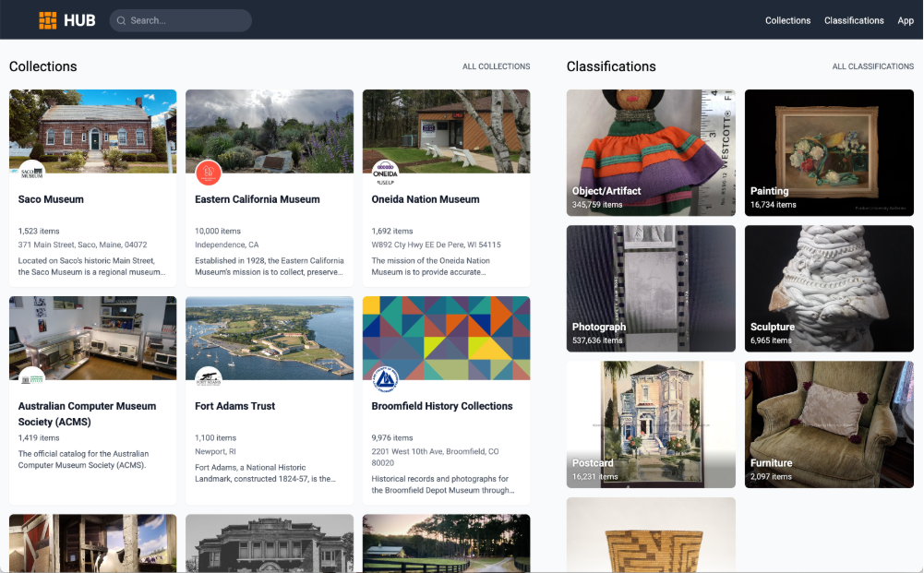Click the '1,692 items' count text
The image size is (924, 573).
(x=392, y=231)
